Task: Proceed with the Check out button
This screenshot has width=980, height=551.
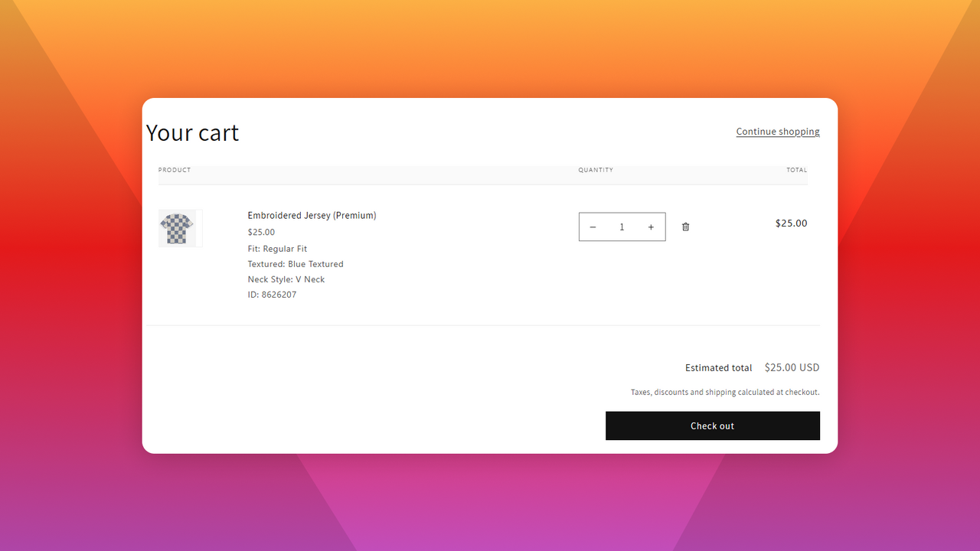Action: (x=713, y=425)
